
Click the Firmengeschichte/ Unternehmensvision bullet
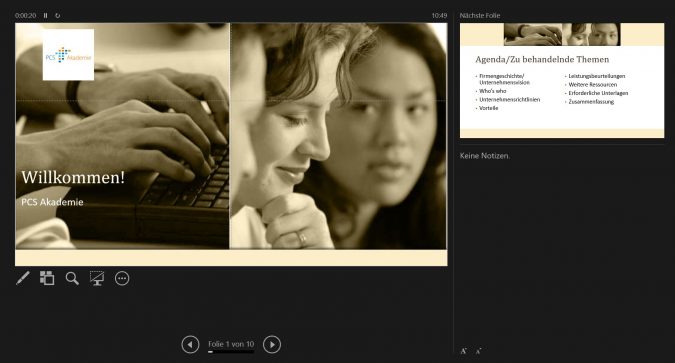(504, 79)
